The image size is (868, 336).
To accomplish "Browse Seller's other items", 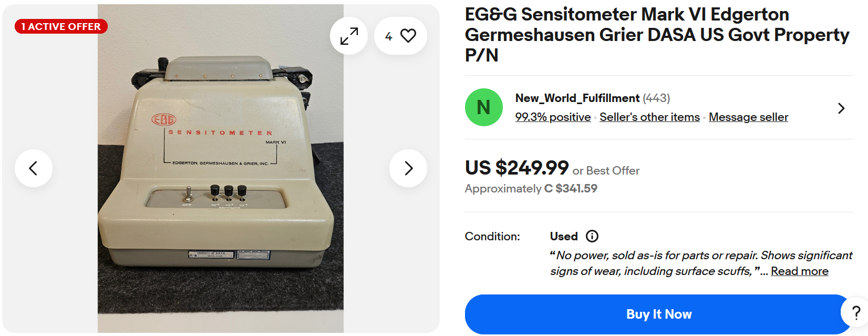I will [649, 117].
